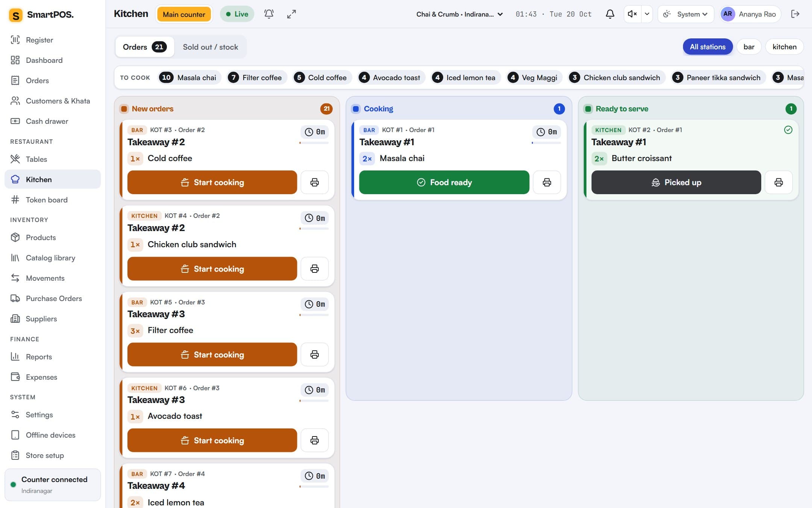Open the Ananya Rao profile menu

750,14
